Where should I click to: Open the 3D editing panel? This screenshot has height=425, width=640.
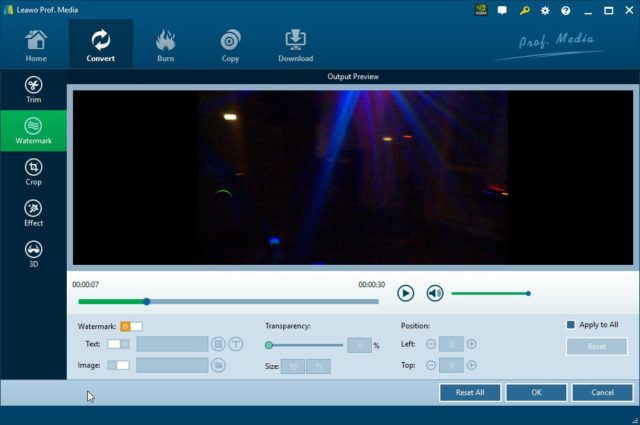[33, 254]
